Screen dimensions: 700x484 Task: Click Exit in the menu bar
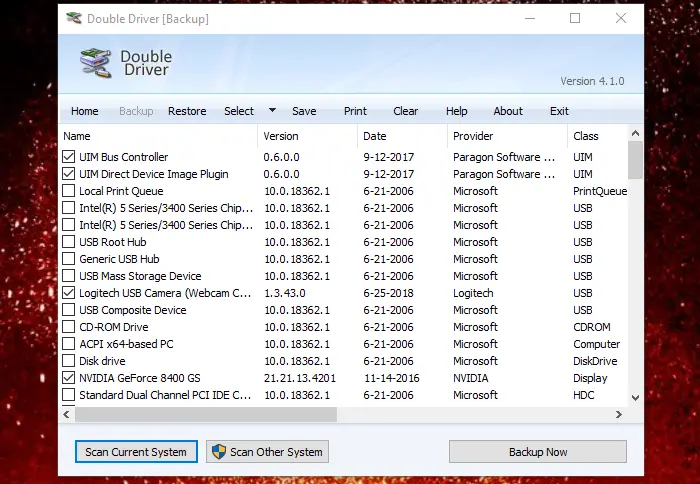559,111
